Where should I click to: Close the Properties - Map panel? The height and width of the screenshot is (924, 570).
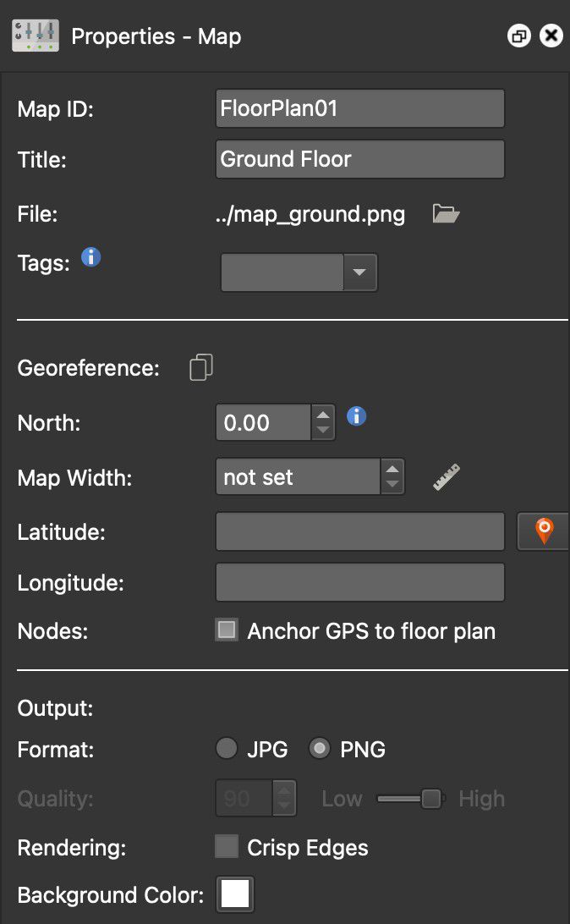point(551,36)
